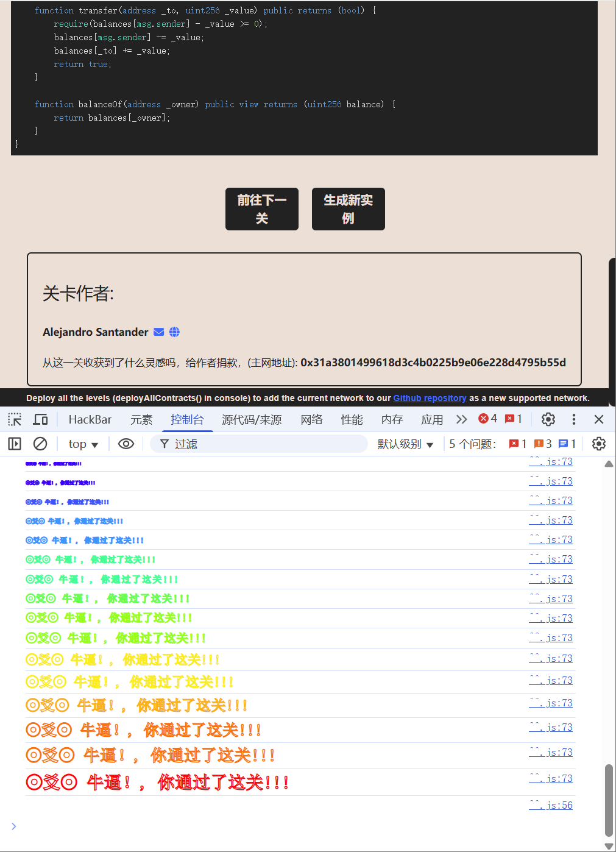Screen dimensions: 616x852
Task: Open DevTools settings gear in tab bar
Action: (548, 419)
